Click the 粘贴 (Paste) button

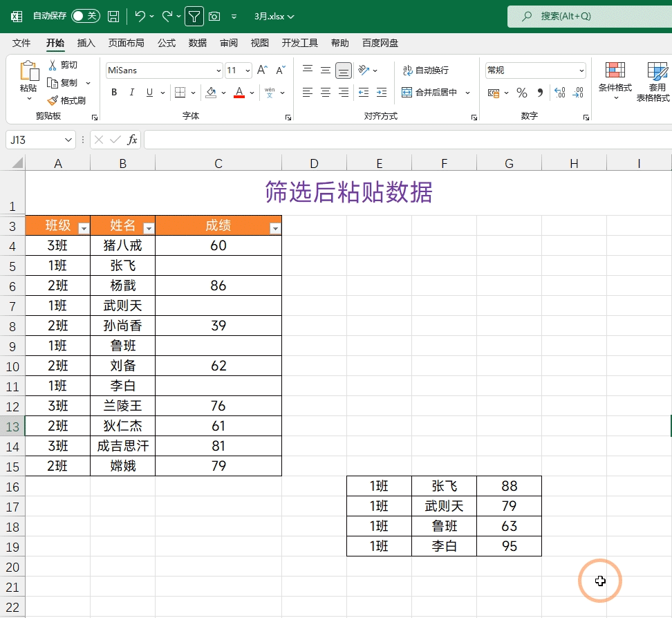28,76
